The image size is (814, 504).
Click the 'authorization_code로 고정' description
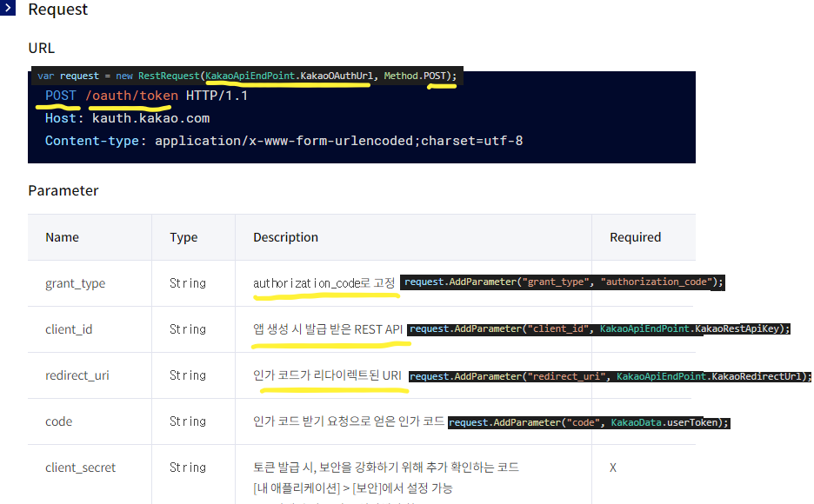pos(324,283)
